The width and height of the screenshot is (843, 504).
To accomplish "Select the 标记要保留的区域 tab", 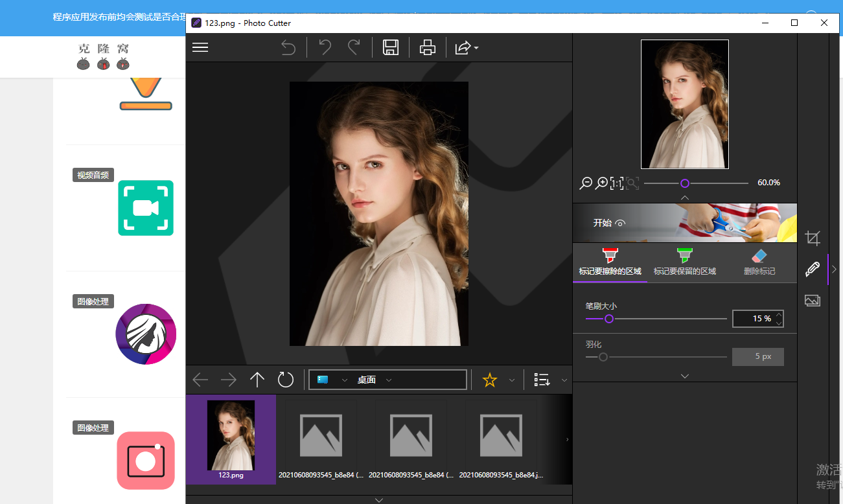I will 685,263.
